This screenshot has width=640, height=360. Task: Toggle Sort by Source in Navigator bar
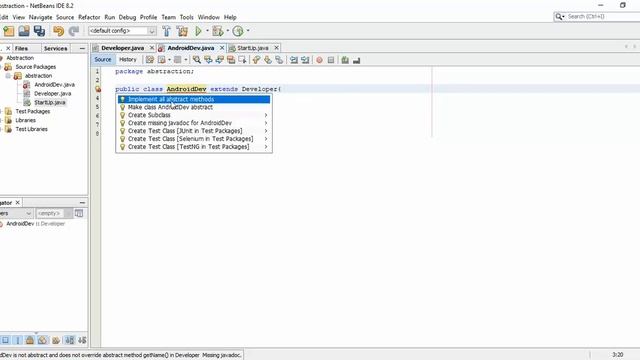(x=82, y=340)
